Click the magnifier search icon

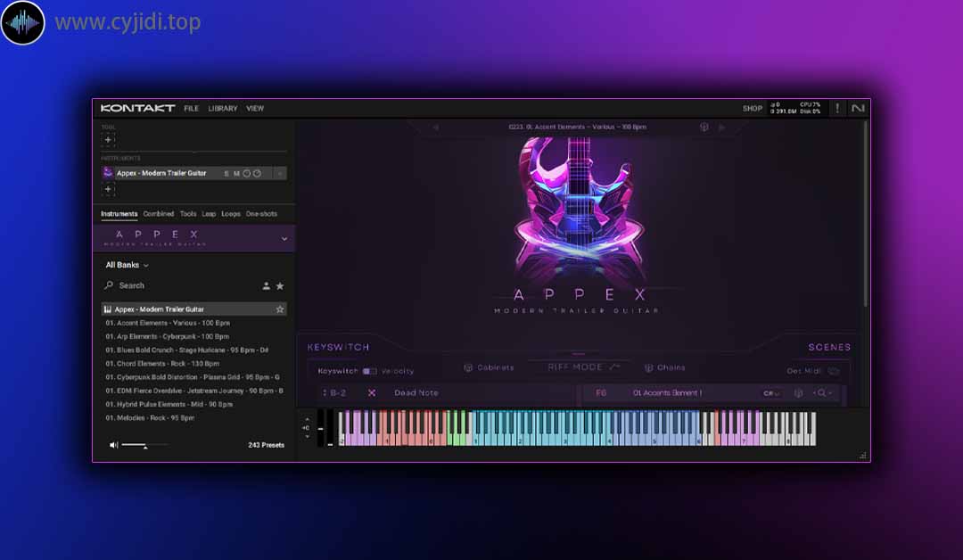click(109, 285)
